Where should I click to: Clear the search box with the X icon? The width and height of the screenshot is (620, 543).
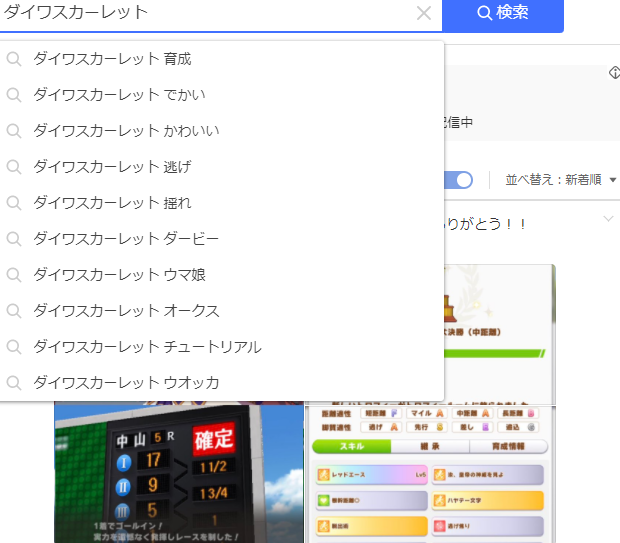tap(424, 13)
